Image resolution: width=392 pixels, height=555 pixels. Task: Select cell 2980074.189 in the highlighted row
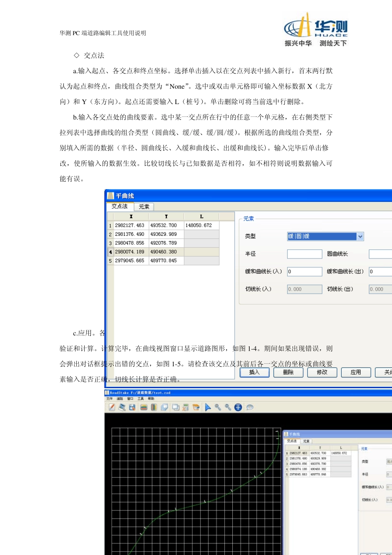(131, 252)
